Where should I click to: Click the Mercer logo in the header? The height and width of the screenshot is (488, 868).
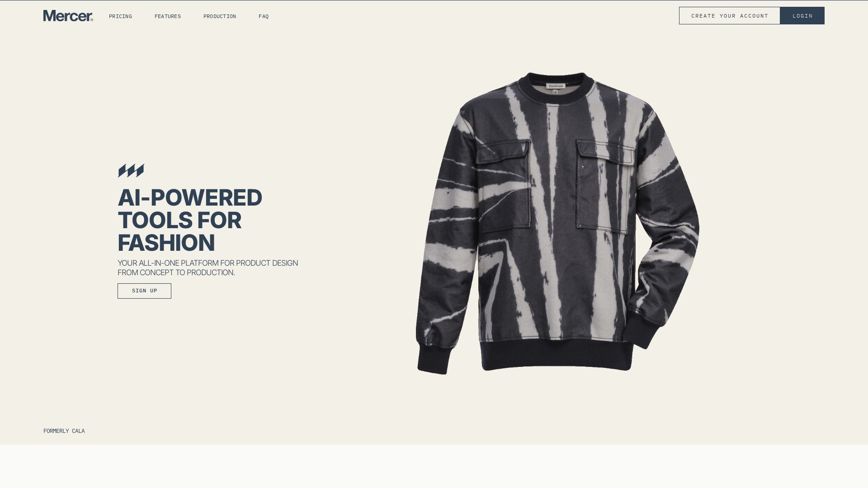pos(68,16)
